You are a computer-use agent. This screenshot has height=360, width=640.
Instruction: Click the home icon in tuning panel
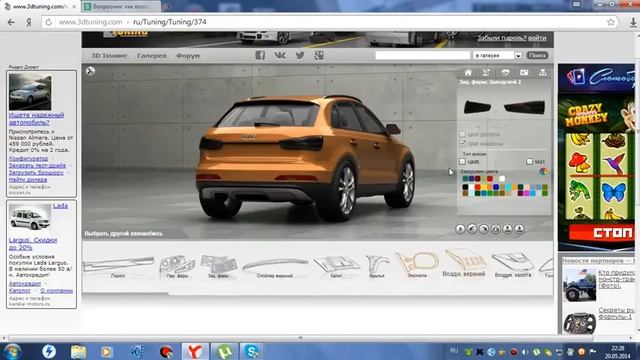pos(468,73)
